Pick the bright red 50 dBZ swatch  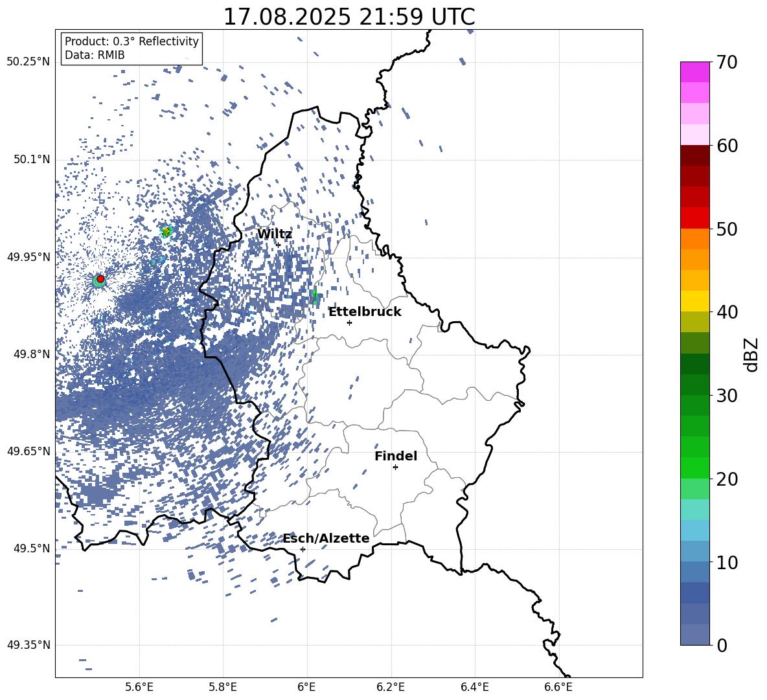[694, 218]
